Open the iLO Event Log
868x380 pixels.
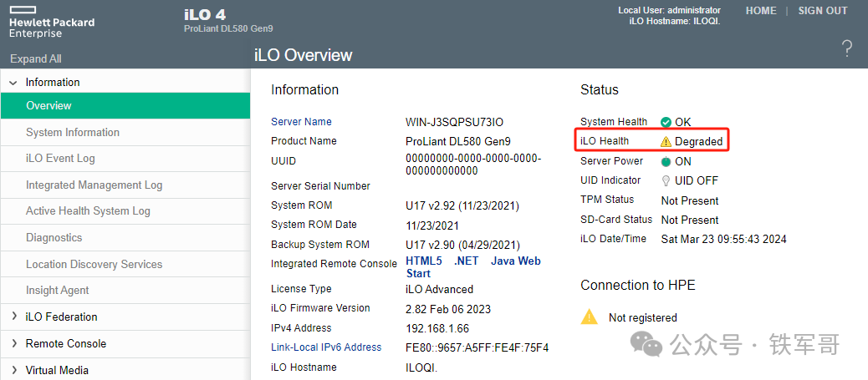tap(125, 158)
